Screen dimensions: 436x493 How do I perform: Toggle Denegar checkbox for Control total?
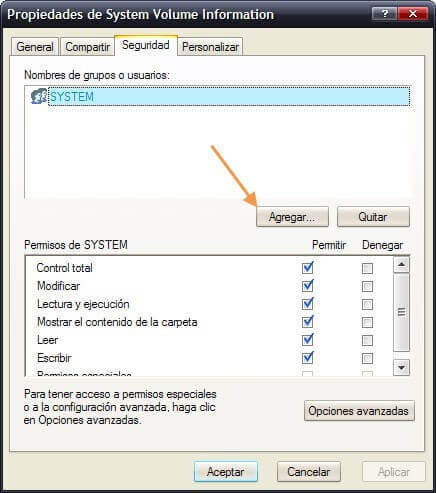click(x=367, y=268)
